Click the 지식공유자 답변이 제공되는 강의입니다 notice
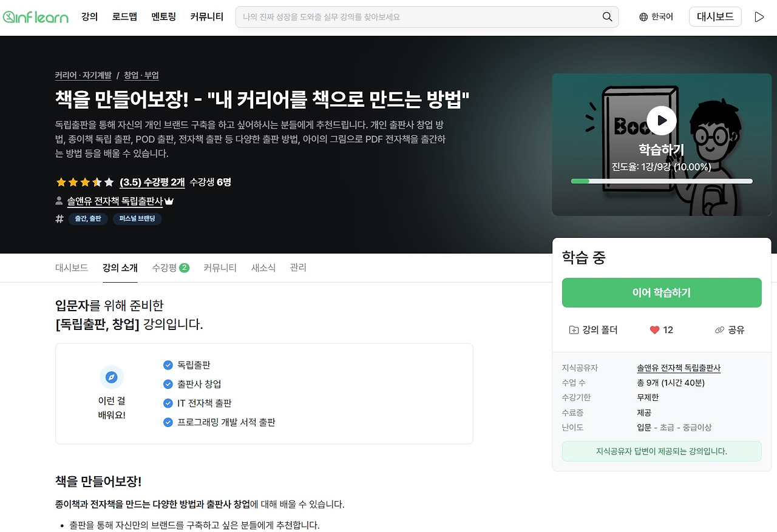 (x=662, y=451)
